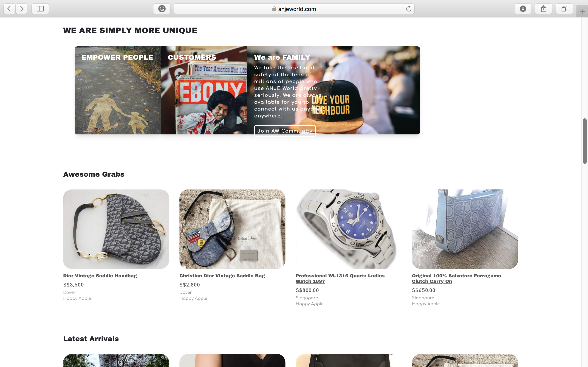Click the Join AW Community button

pos(285,131)
